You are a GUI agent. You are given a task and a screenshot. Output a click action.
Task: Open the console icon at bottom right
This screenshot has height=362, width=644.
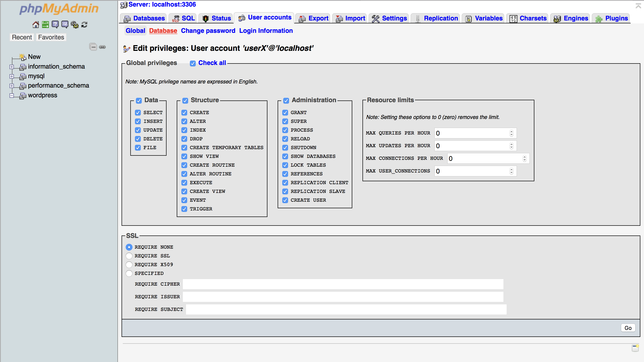635,348
